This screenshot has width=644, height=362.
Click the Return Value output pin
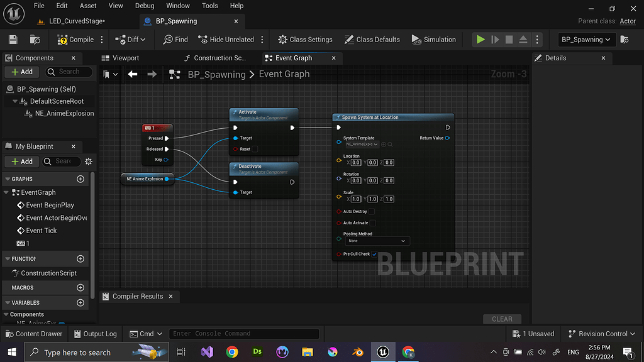[447, 138]
